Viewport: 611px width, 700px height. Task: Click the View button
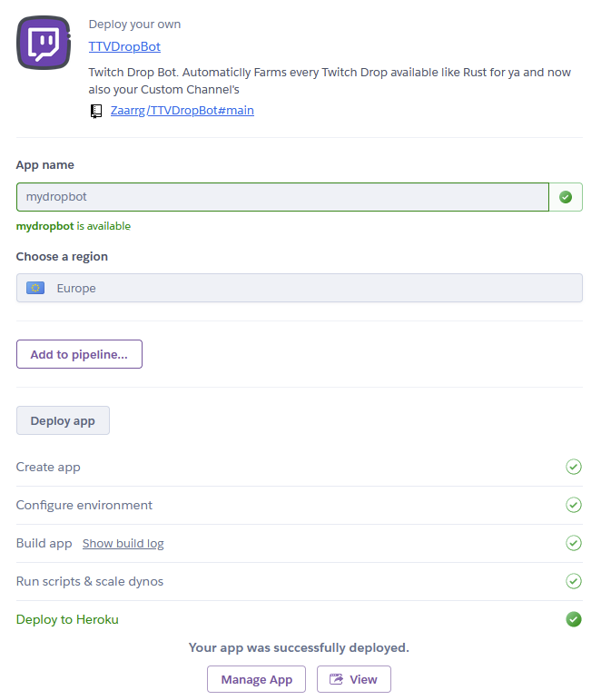(354, 679)
